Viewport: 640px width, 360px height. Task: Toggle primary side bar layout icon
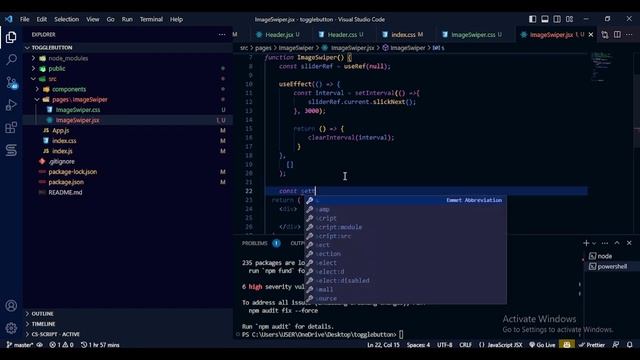(x=532, y=19)
